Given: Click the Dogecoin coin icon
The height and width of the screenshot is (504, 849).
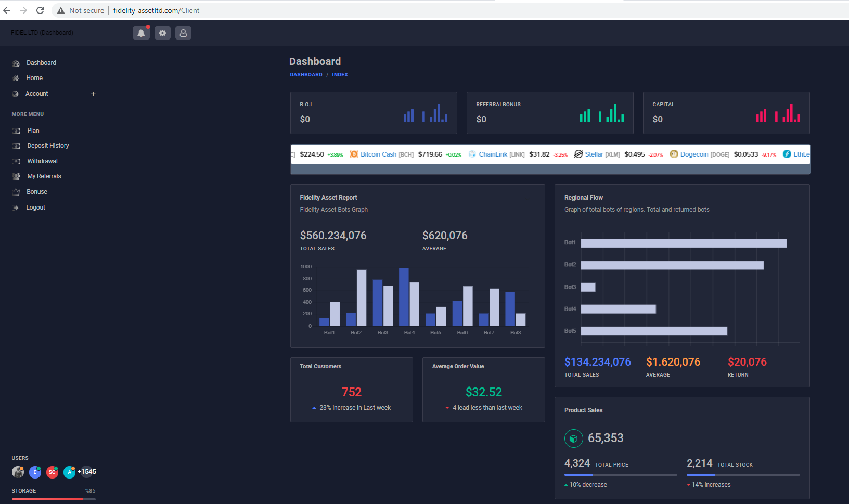Looking at the screenshot, I should pyautogui.click(x=674, y=154).
